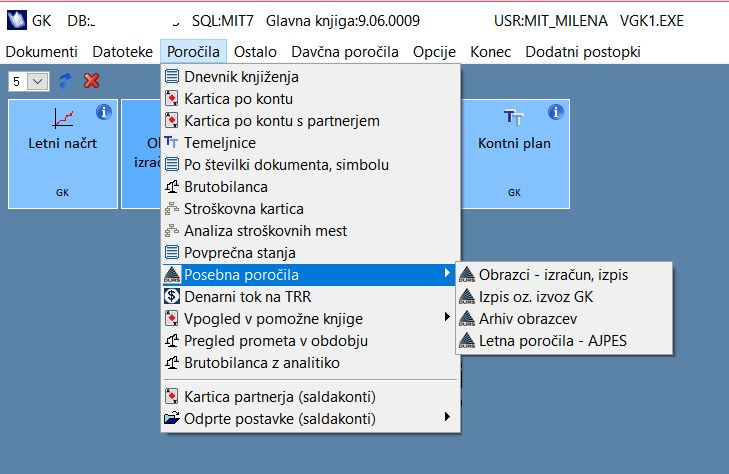Open the Letni načrt tile

coord(63,154)
